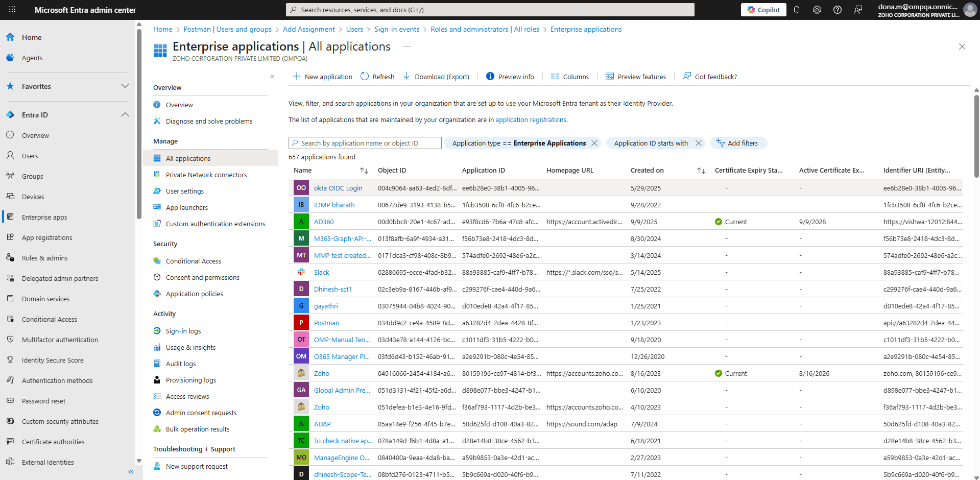Click the Preview features icon
Image resolution: width=980 pixels, height=480 pixels.
coord(610,76)
